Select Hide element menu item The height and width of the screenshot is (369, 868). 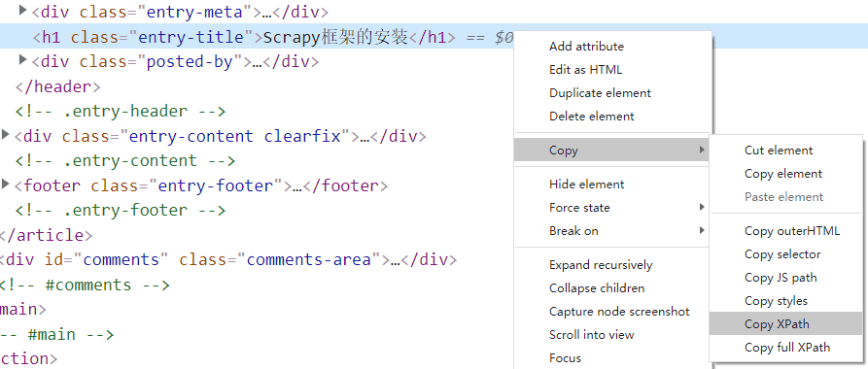pyautogui.click(x=586, y=184)
